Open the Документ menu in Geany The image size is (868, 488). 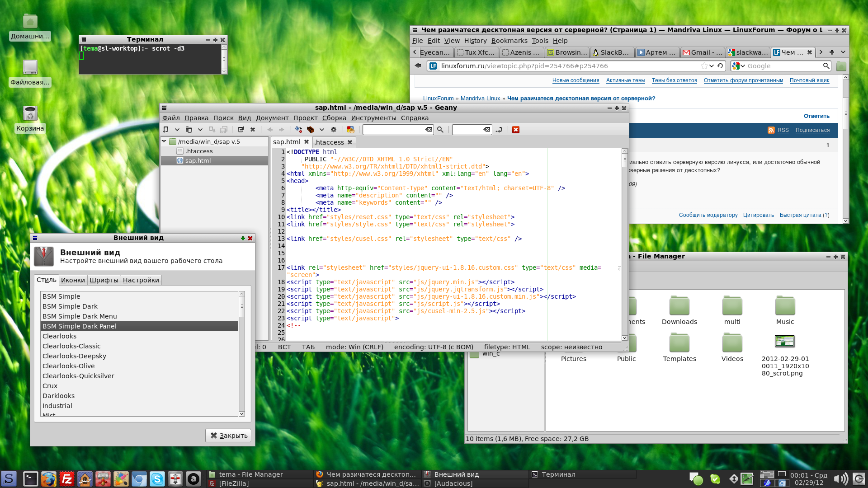coord(272,118)
